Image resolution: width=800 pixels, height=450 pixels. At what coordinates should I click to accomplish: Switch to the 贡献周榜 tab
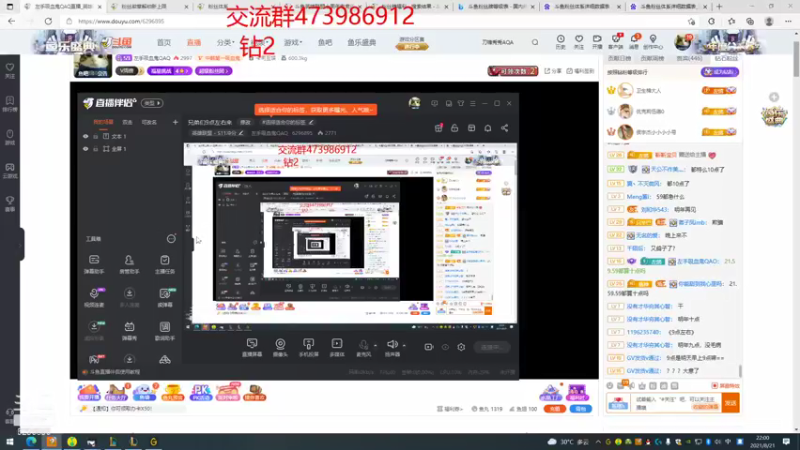[652, 59]
